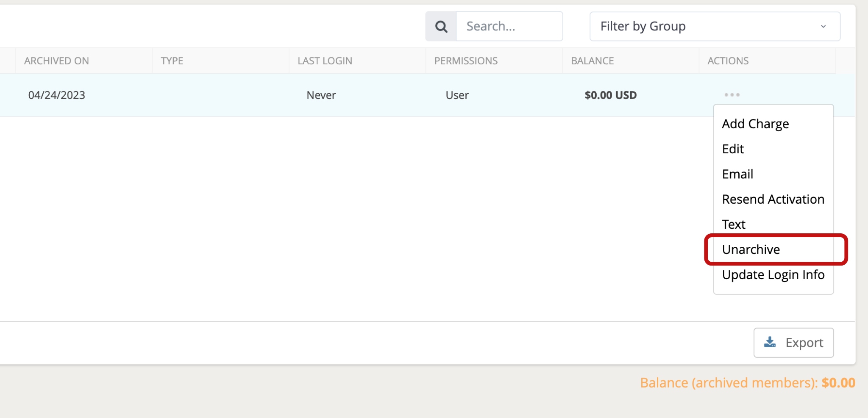Click the download icon in Export button

tap(770, 342)
